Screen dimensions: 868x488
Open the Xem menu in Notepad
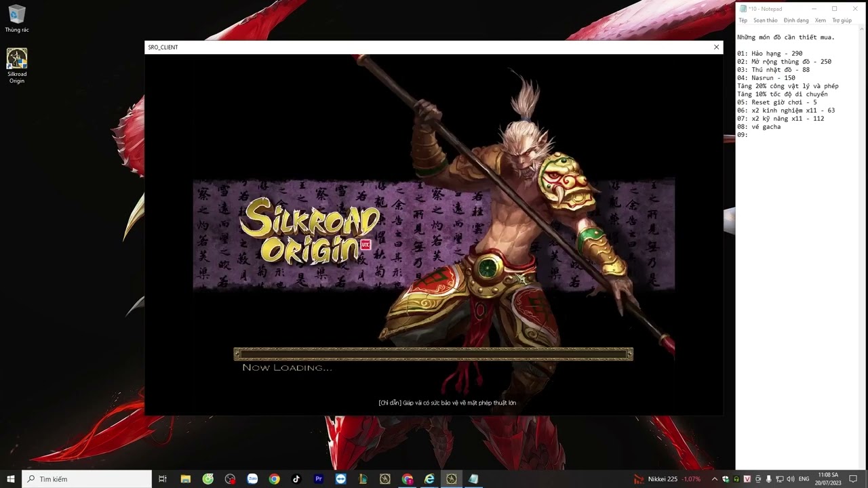[x=821, y=20]
